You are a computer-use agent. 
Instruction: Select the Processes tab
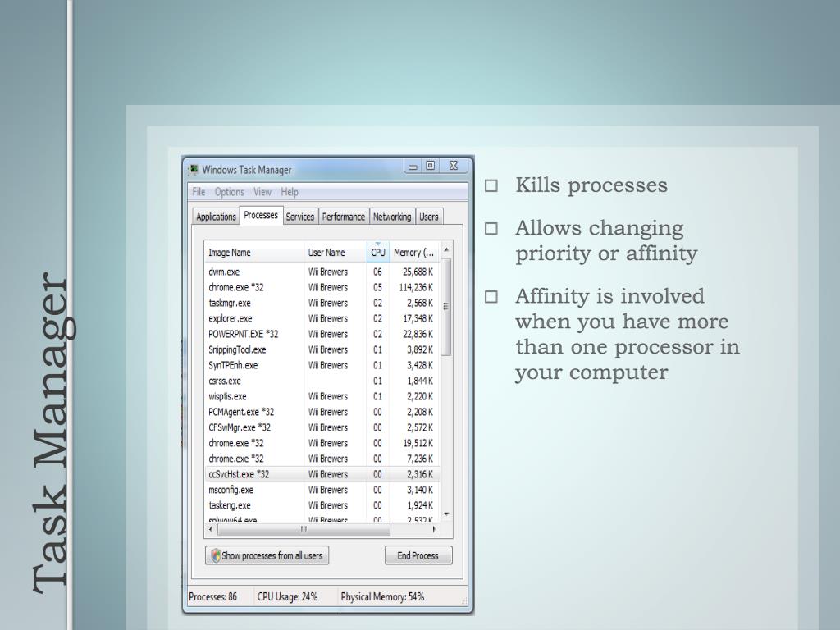point(261,216)
